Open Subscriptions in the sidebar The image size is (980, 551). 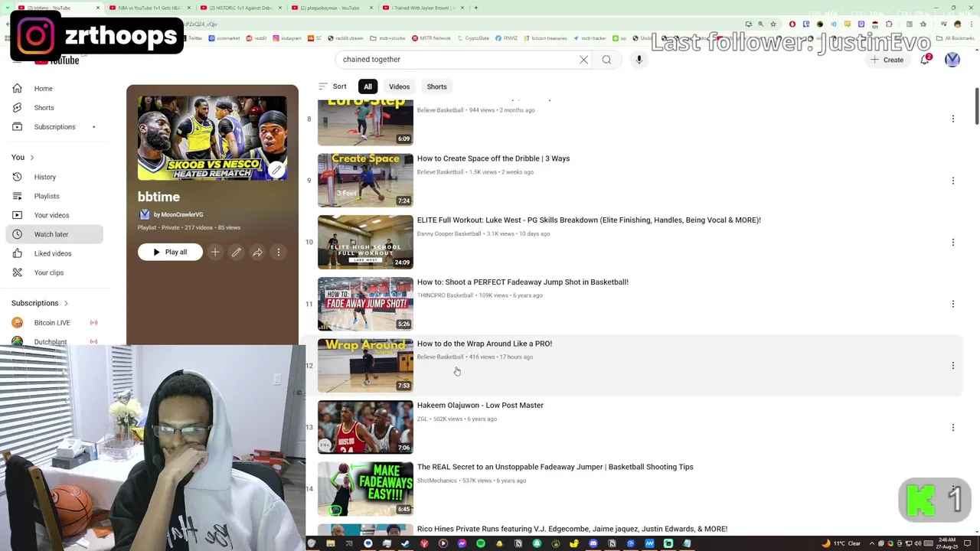(x=54, y=127)
